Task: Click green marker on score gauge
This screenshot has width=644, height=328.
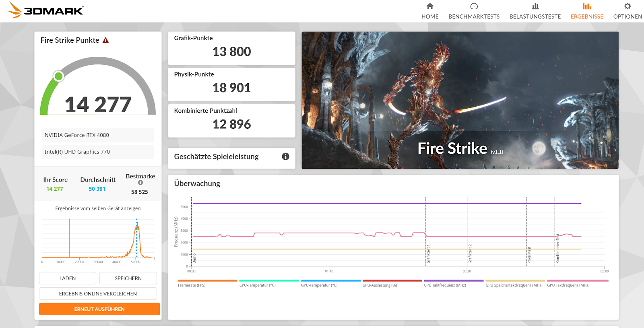Action: point(59,76)
